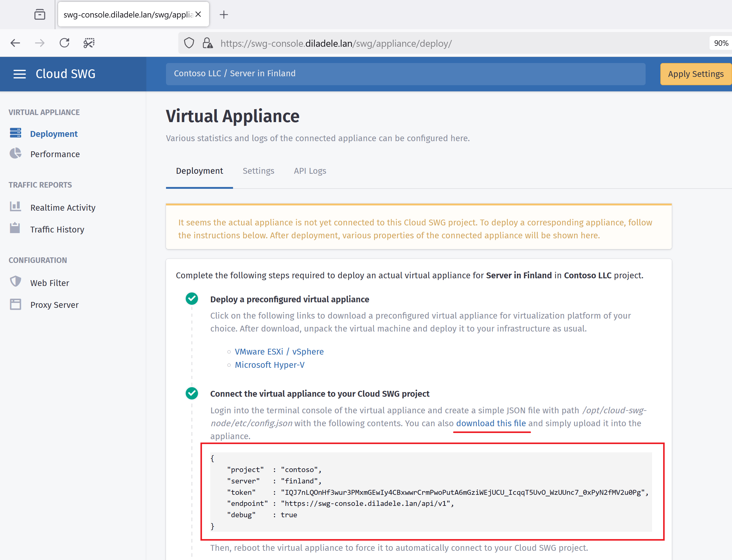This screenshot has height=560, width=732.
Task: Click the green check beside Connect the virtual appliance
Action: (x=192, y=393)
